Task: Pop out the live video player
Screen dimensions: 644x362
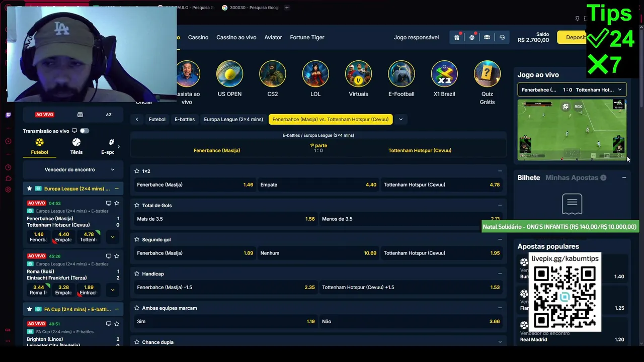Action: point(566,107)
